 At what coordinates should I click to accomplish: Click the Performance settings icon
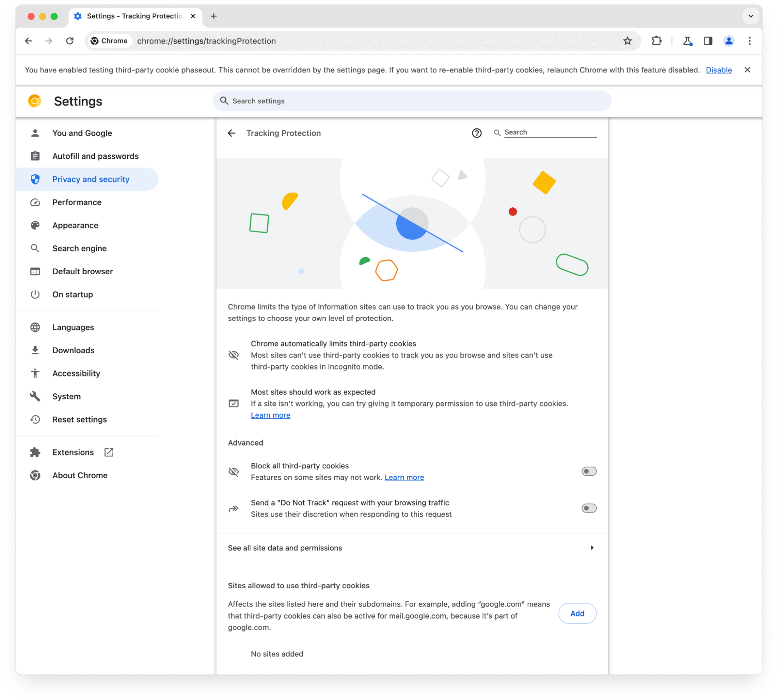click(x=37, y=202)
